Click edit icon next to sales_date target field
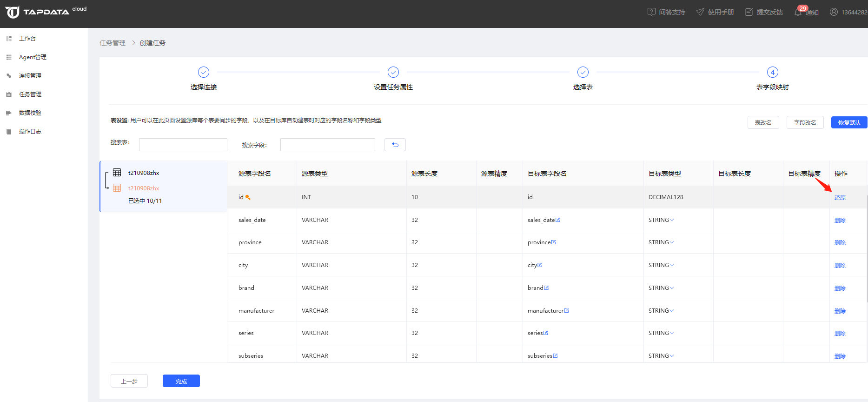 tap(558, 220)
